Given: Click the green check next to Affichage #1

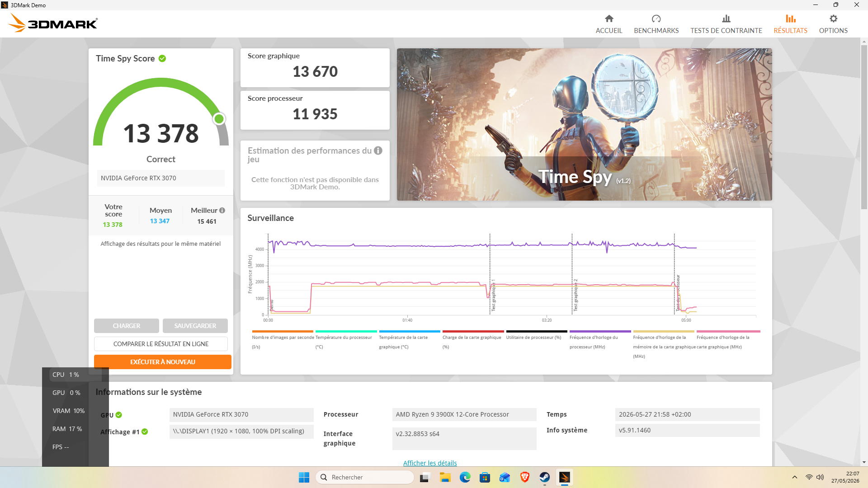Looking at the screenshot, I should [x=145, y=432].
